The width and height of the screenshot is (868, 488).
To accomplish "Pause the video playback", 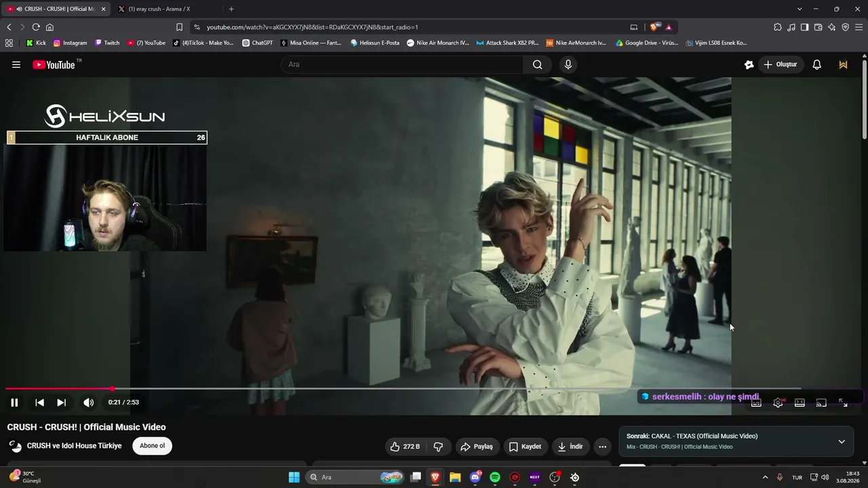I will [x=14, y=403].
